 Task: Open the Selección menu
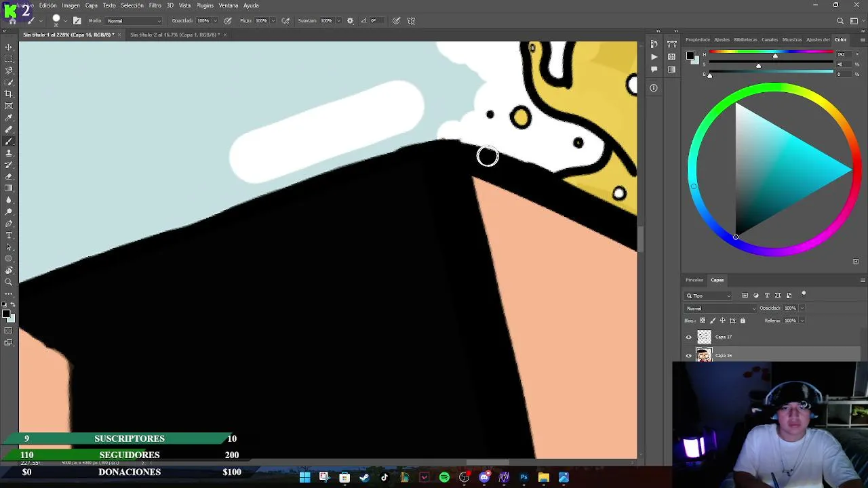(132, 5)
